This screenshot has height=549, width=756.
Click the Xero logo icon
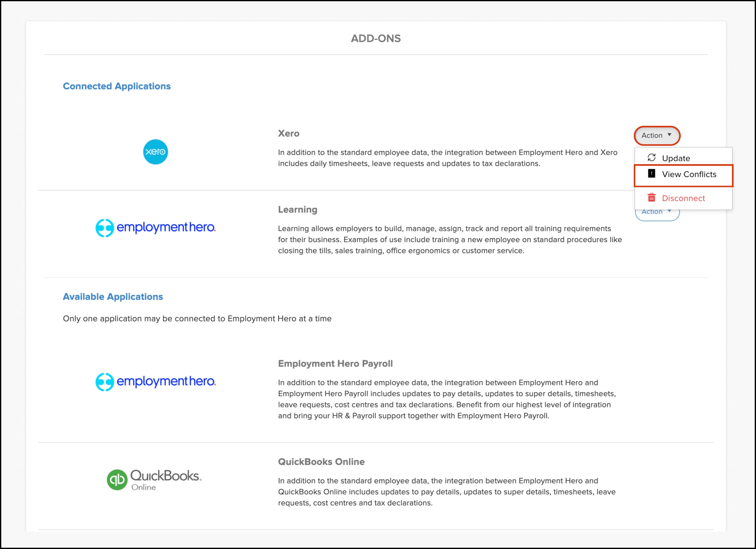155,152
